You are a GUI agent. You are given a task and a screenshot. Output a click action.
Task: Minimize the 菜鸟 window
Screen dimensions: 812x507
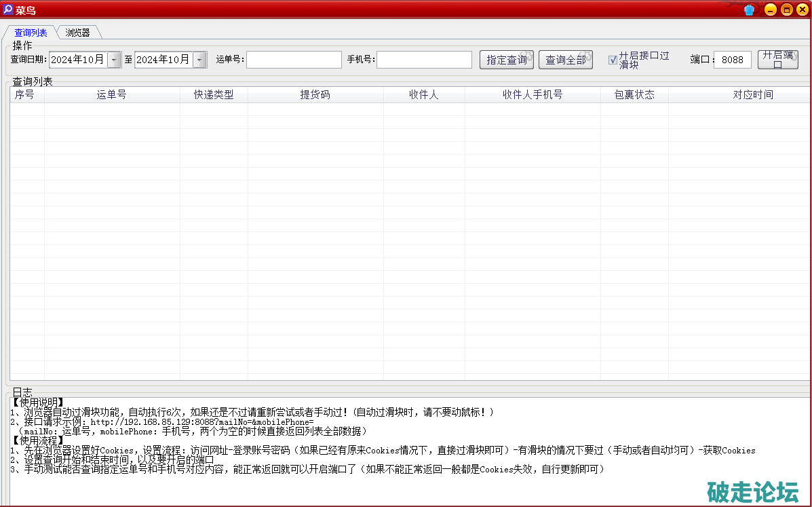click(770, 10)
